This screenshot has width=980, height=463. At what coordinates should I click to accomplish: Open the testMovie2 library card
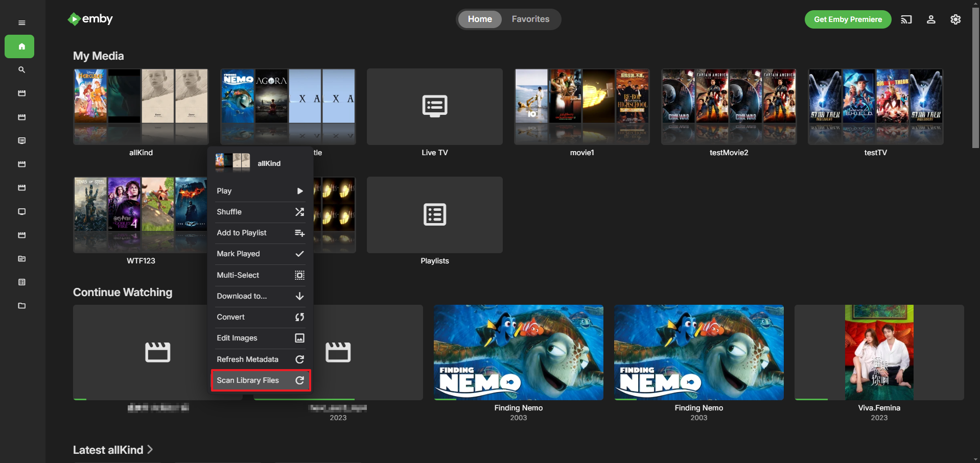pos(729,107)
